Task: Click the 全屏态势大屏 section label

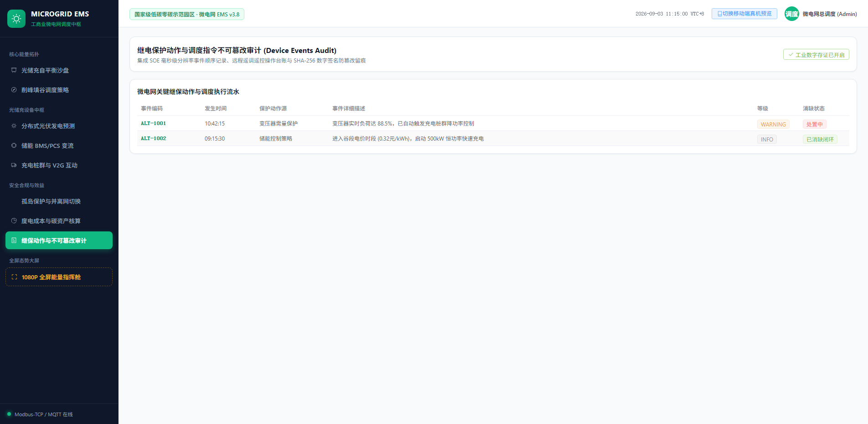Action: 24,261
